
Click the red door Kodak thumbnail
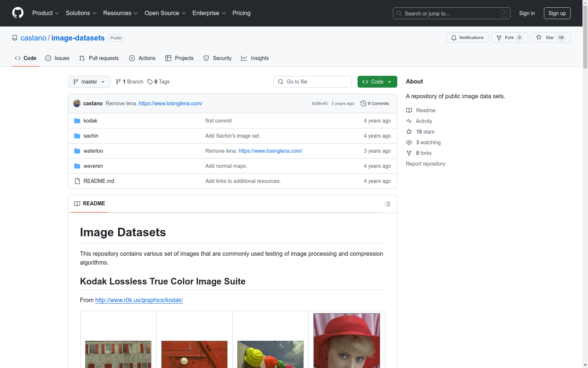coord(194,354)
